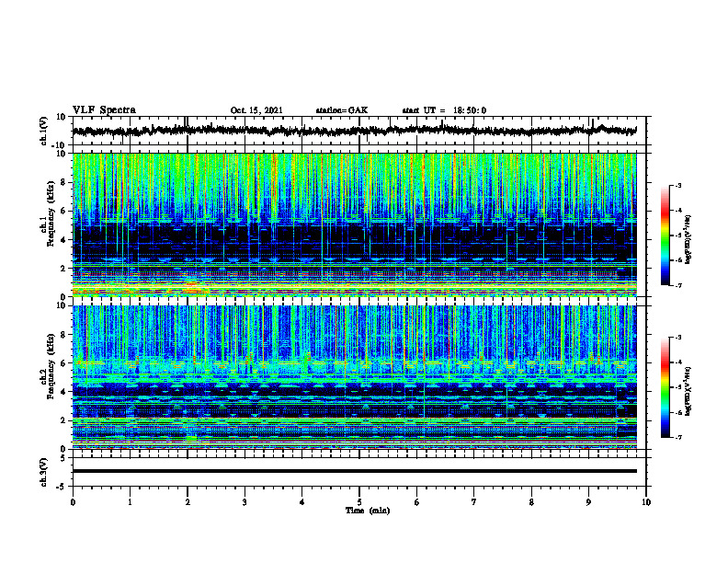Click the 'ch.3(V)' axis label
The height and width of the screenshot is (563, 728).
tap(44, 473)
